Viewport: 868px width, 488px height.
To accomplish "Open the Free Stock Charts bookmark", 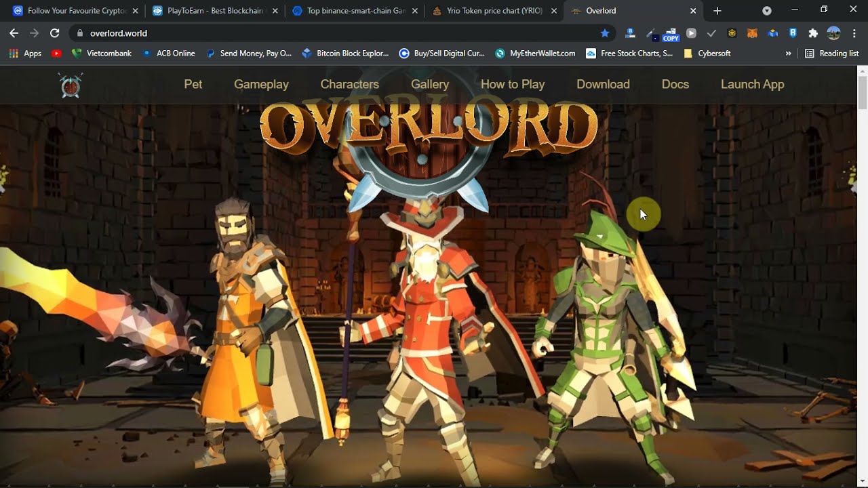I will coord(629,53).
